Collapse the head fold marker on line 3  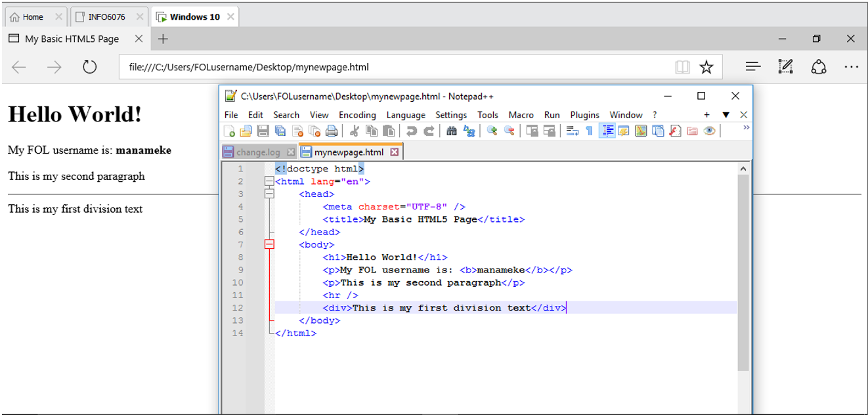pyautogui.click(x=268, y=194)
